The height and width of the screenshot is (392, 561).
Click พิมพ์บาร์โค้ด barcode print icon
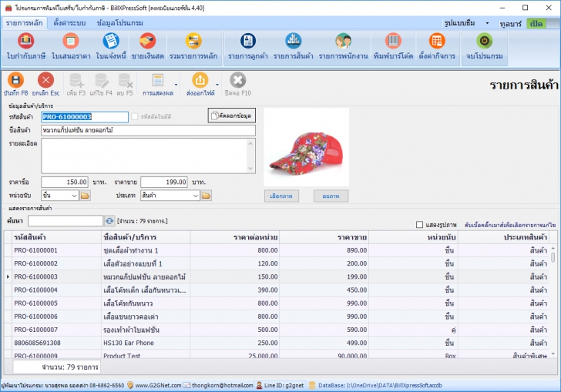pos(392,42)
